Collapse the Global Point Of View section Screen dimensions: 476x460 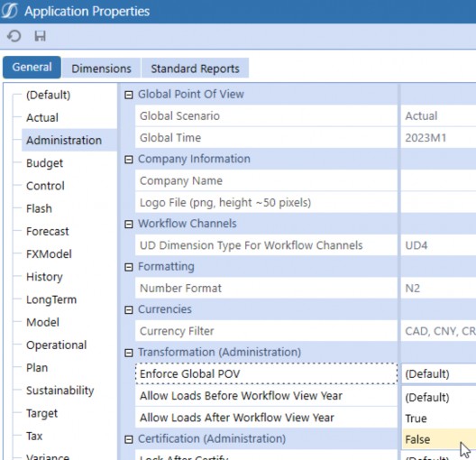129,95
